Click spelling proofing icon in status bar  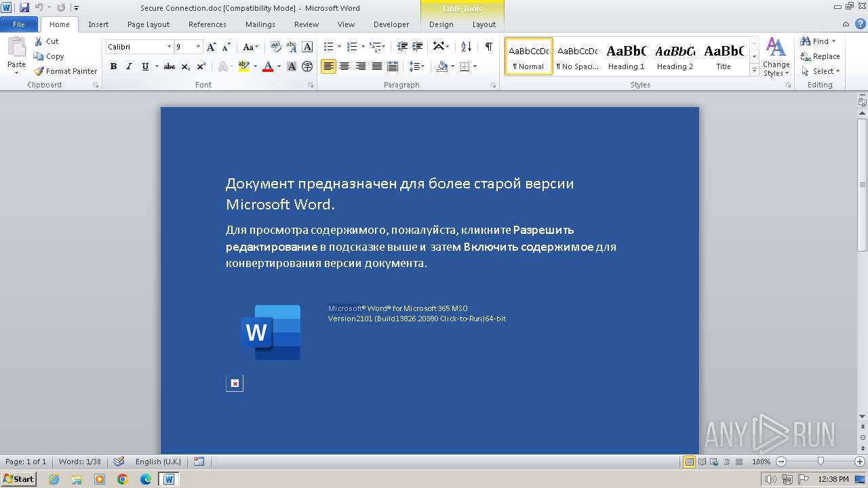[x=119, y=462]
